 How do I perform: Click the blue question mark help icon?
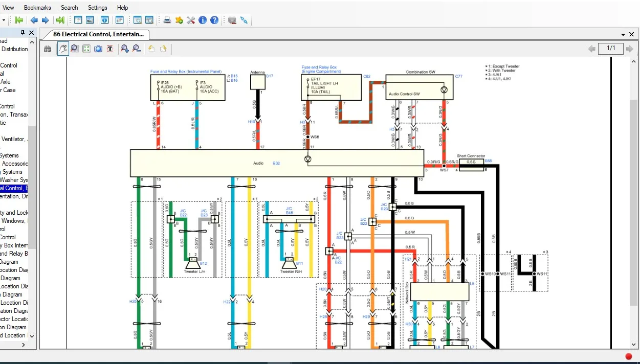click(214, 20)
